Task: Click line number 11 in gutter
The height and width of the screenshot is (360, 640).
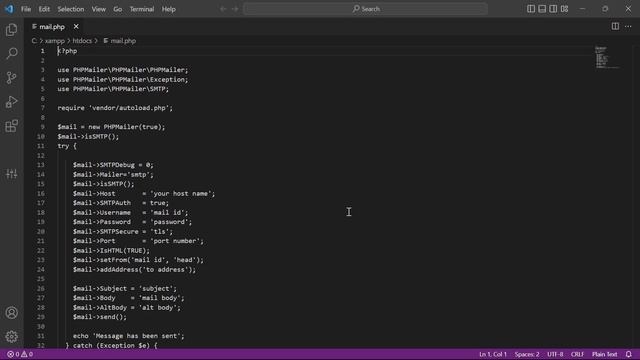Action: pos(40,146)
